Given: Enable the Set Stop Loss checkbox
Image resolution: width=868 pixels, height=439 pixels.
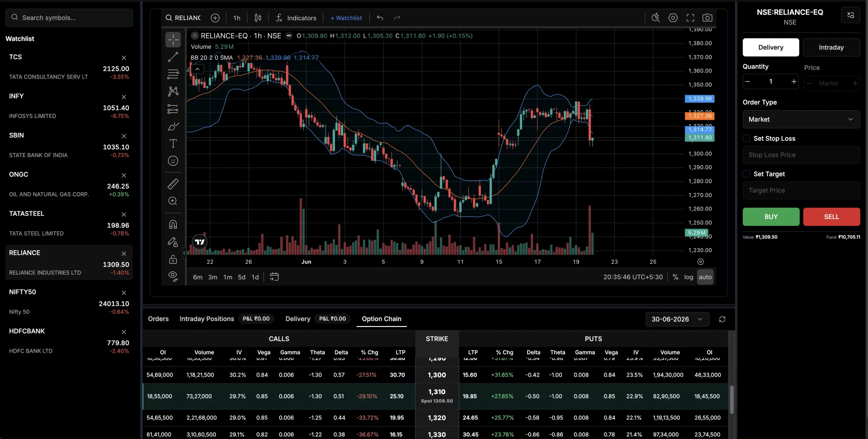Looking at the screenshot, I should coord(746,139).
